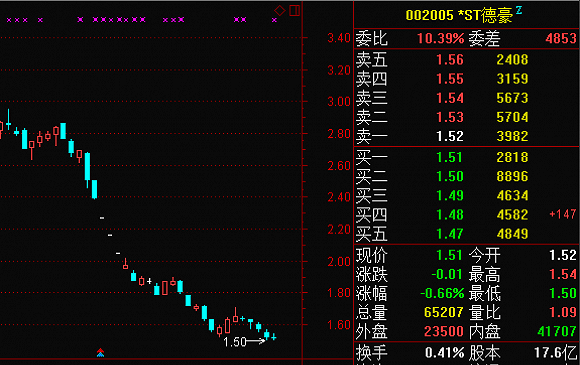Click the +147 change beside 买四
The image size is (580, 365).
point(563,214)
